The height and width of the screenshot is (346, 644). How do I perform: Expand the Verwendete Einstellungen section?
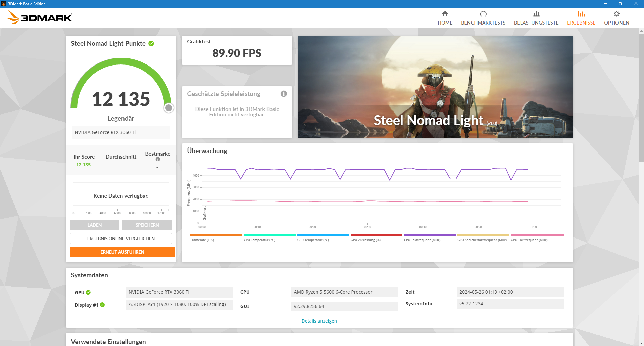point(108,342)
